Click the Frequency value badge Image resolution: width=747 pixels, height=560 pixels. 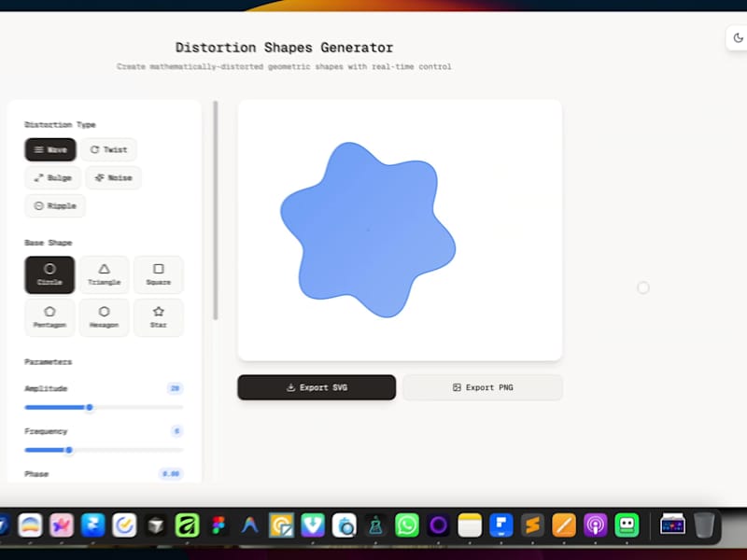(176, 431)
